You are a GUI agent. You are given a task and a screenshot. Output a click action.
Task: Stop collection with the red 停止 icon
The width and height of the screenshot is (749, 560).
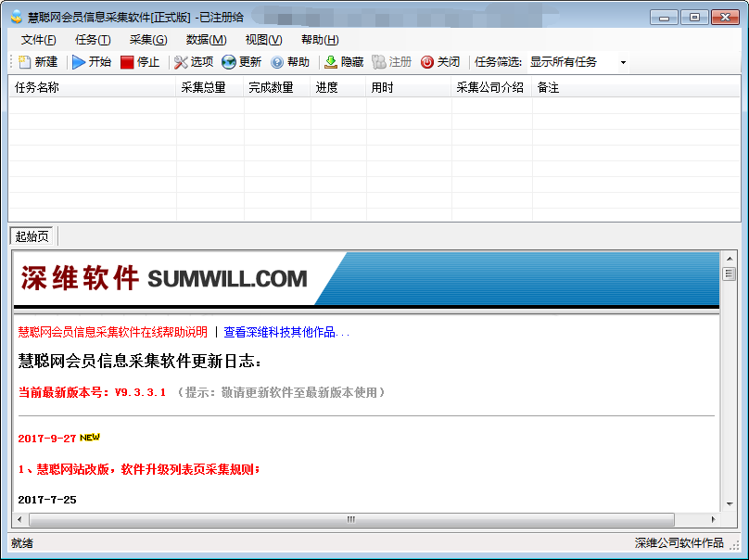127,62
